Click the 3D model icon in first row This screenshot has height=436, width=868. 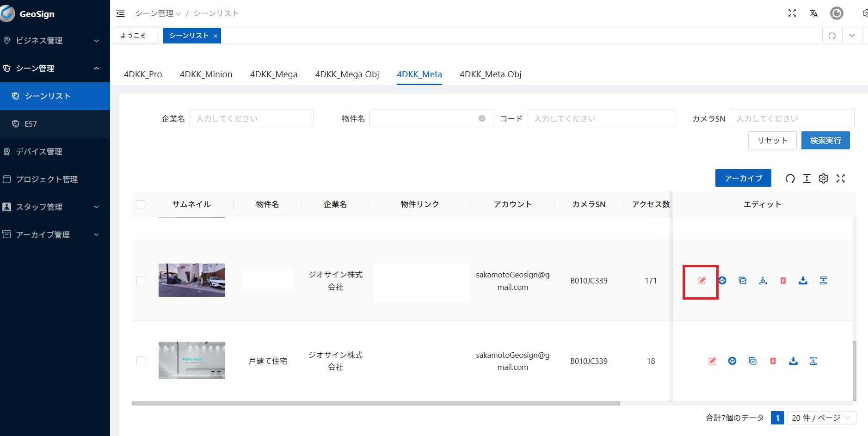[763, 281]
